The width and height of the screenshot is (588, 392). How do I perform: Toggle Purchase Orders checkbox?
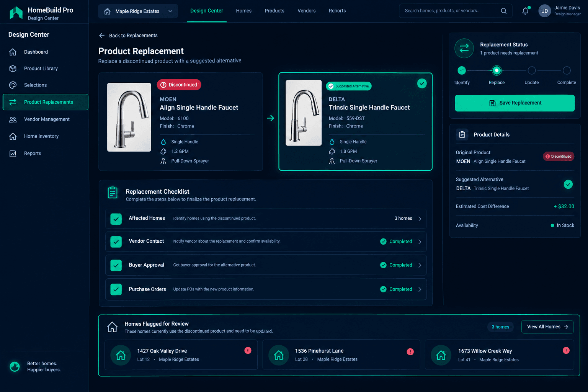[116, 289]
